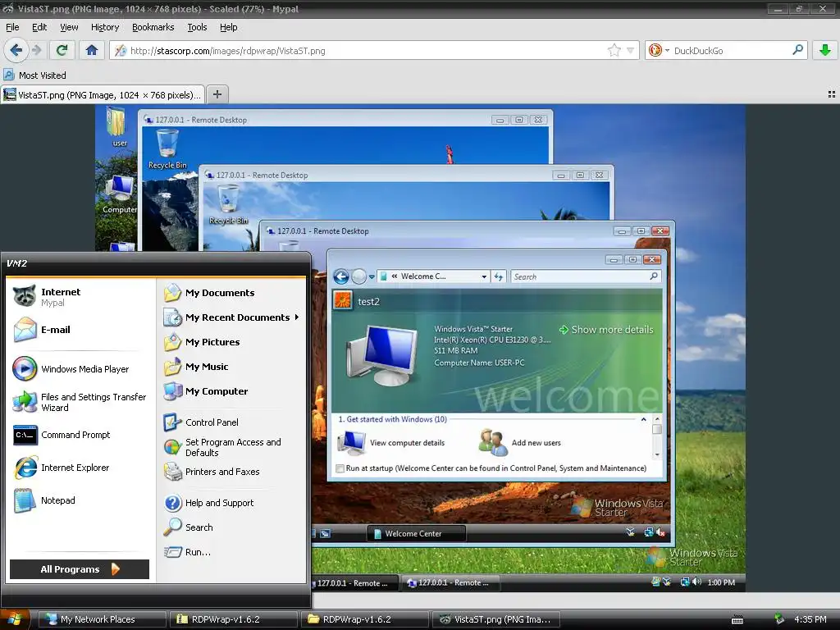Open Internet Explorer from the Start menu
Viewport: 840px width, 630px height.
coord(80,468)
